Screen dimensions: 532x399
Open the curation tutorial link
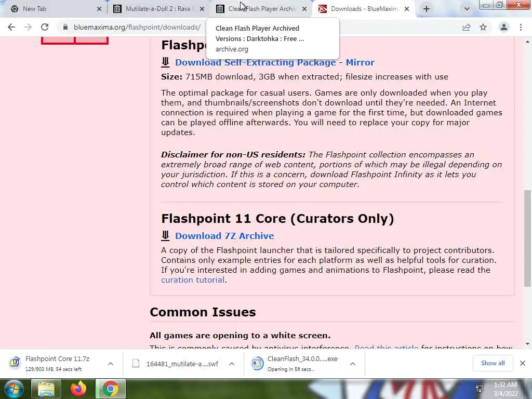tap(193, 280)
